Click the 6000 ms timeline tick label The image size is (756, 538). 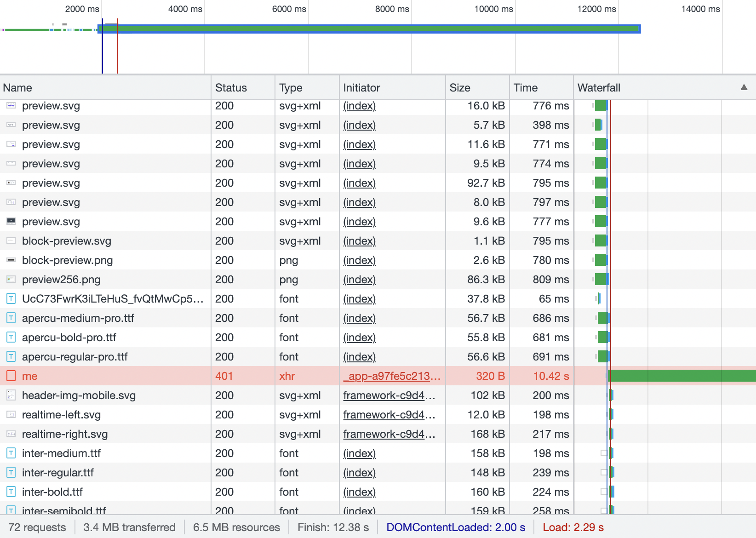point(289,9)
